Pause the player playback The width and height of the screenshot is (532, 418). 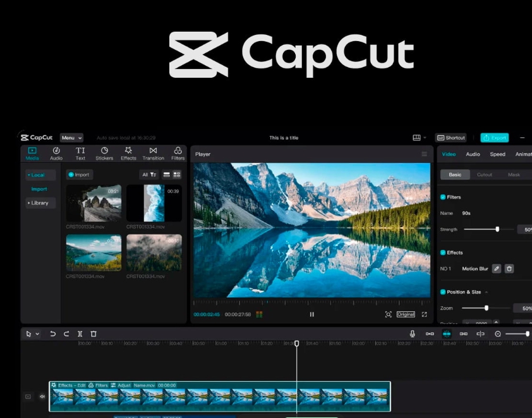pos(311,314)
